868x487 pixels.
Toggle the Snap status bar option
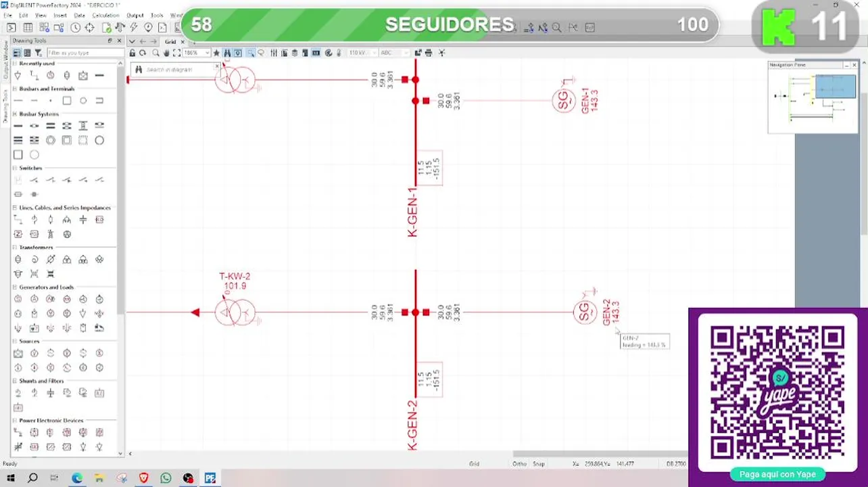click(x=539, y=464)
